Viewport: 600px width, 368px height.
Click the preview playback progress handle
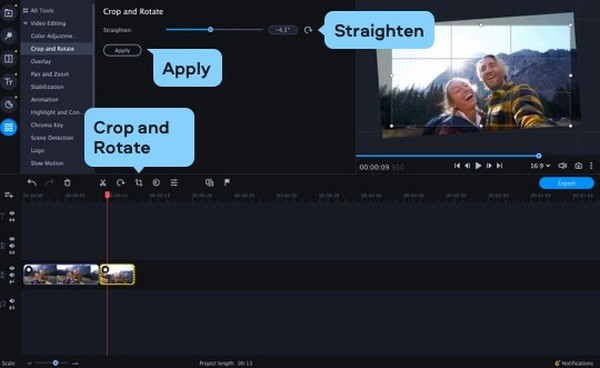[x=539, y=156]
